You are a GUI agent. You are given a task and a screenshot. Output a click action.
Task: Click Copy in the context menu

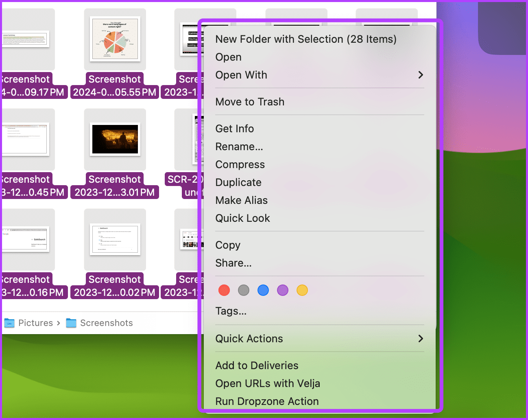(228, 245)
